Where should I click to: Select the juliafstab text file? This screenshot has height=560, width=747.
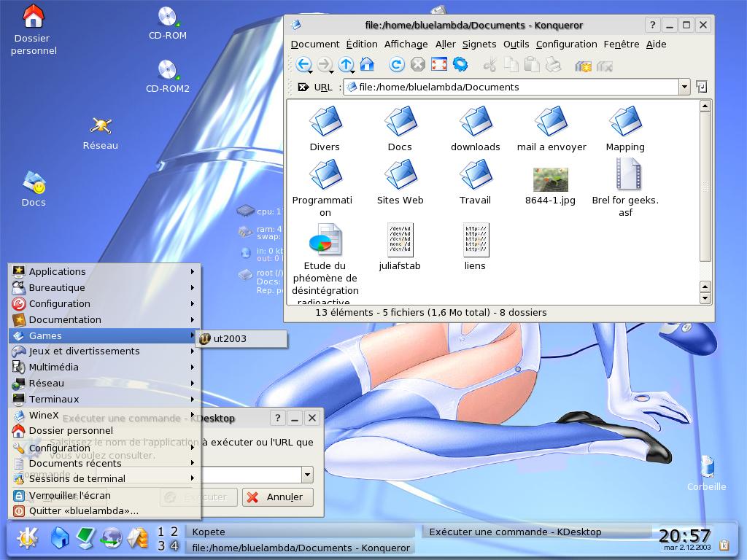[400, 246]
